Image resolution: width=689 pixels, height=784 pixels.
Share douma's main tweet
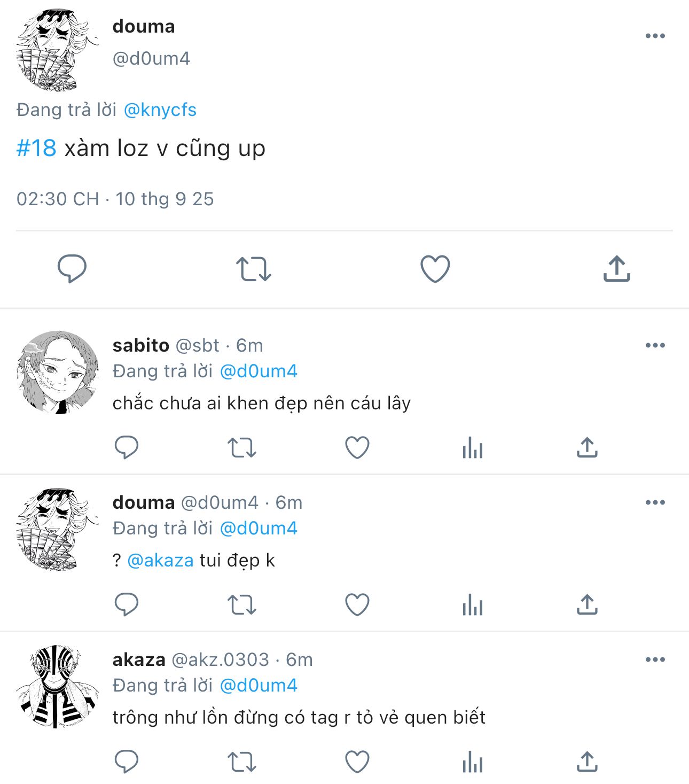[x=617, y=268]
